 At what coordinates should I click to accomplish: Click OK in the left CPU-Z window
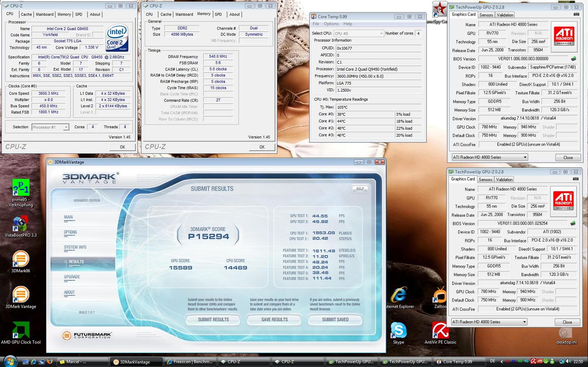point(122,147)
